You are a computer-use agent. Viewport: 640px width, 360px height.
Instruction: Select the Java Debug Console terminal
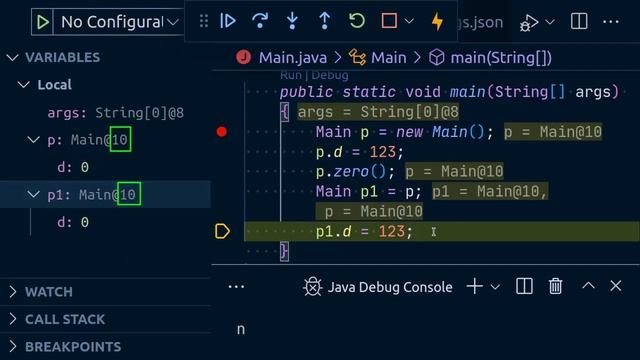coord(378,287)
